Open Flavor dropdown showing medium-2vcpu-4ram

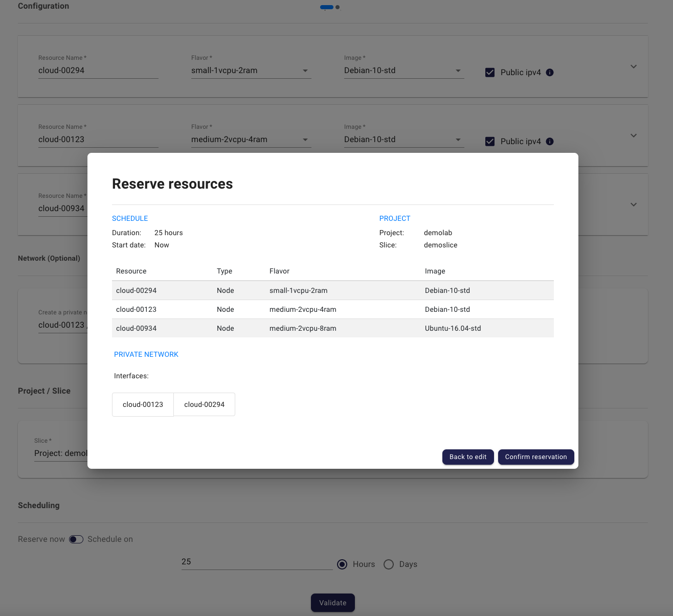click(x=251, y=140)
